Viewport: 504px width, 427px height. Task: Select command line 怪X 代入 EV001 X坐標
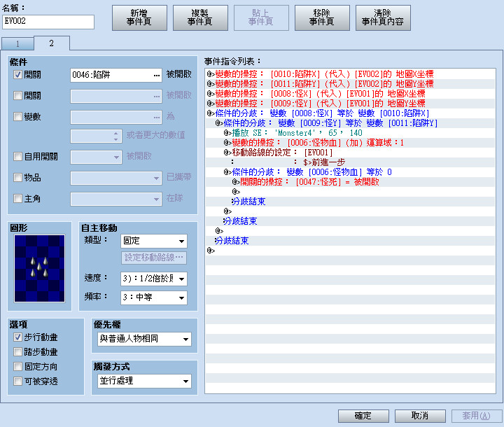coord(351,94)
